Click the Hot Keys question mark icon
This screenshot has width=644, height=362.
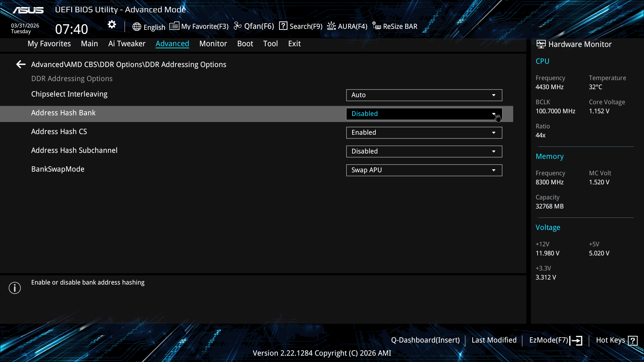pyautogui.click(x=633, y=341)
